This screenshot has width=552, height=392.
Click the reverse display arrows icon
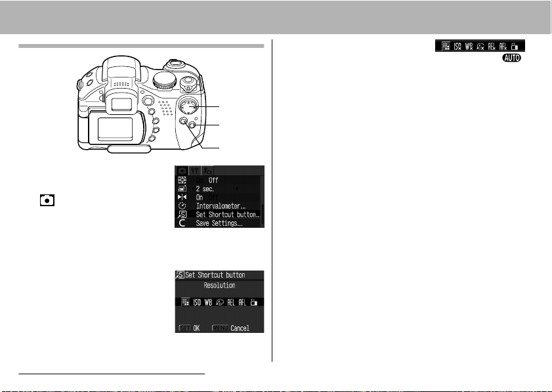tap(182, 197)
